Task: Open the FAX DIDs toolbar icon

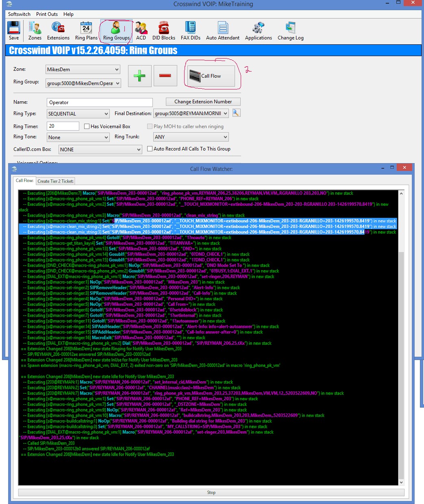Action: (x=190, y=28)
